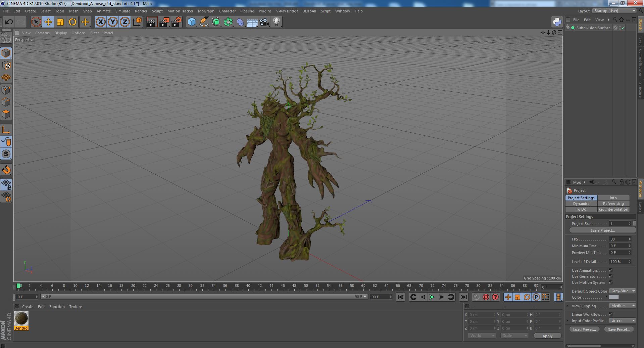Switch to Points mode
The width and height of the screenshot is (644, 348).
point(6,90)
